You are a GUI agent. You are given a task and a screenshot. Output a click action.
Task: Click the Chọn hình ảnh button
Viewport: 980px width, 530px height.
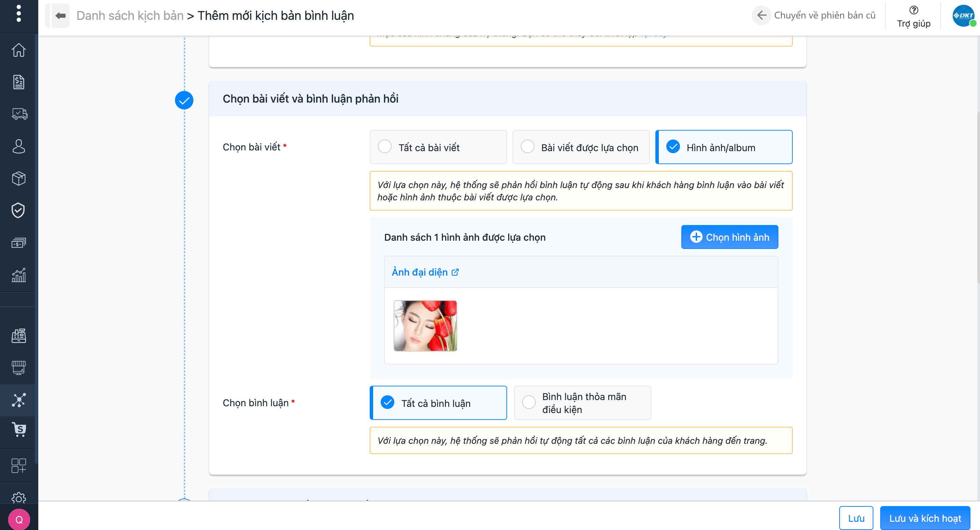[x=729, y=237]
